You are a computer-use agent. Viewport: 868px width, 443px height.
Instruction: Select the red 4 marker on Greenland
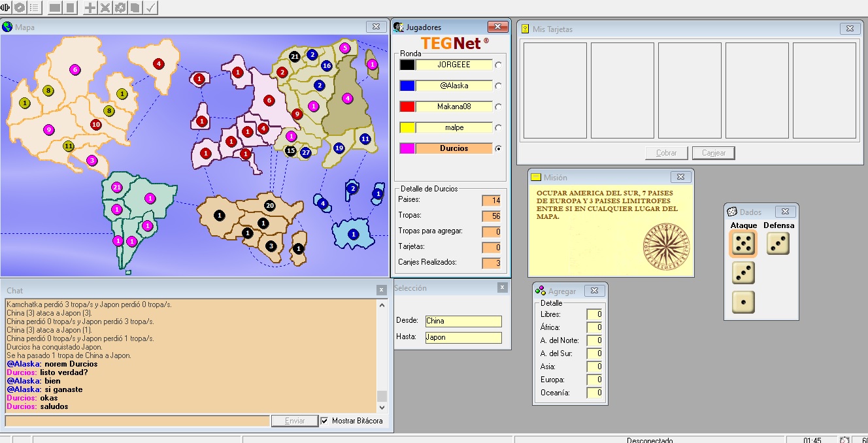tap(158, 64)
